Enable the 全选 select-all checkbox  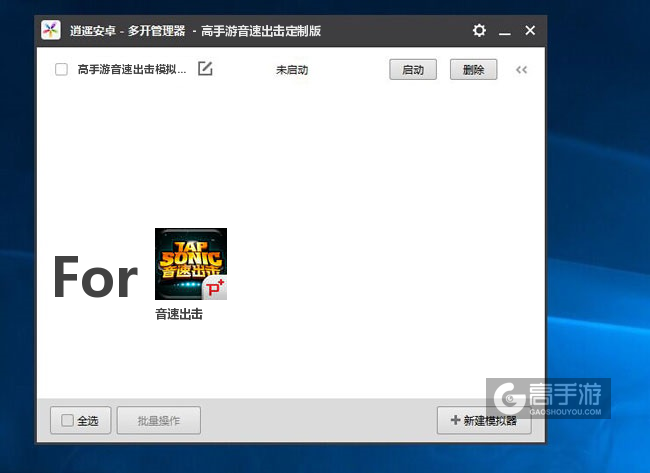(x=67, y=421)
